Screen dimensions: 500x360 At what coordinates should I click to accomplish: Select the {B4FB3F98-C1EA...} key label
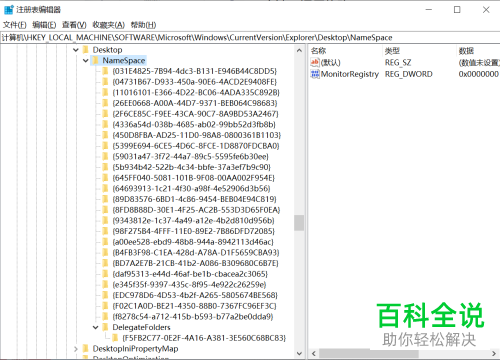click(x=196, y=252)
